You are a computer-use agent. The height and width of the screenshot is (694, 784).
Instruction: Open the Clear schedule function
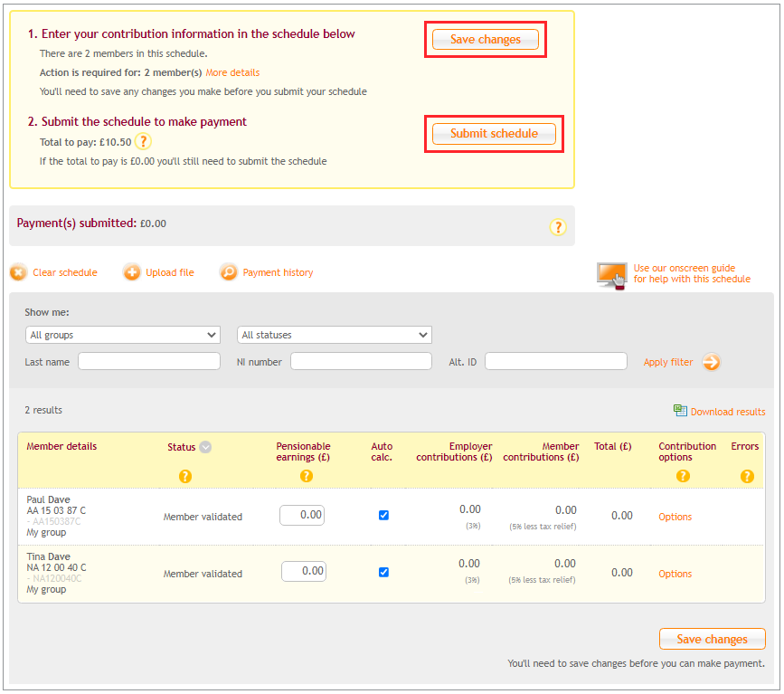tap(20, 272)
